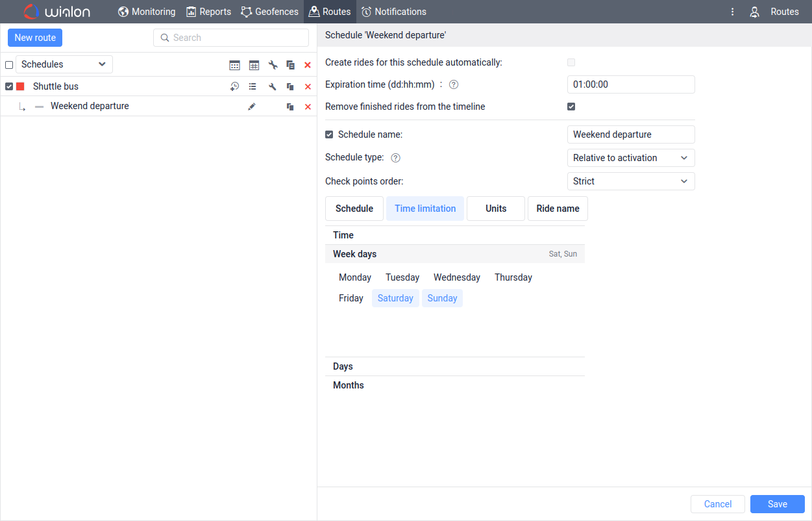The height and width of the screenshot is (521, 812).
Task: Click the New route button
Action: pos(35,38)
